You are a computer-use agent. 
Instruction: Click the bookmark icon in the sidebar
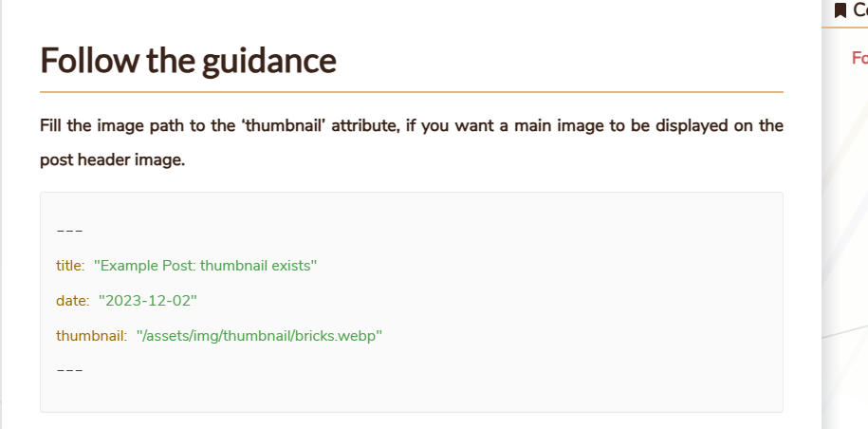tap(840, 10)
